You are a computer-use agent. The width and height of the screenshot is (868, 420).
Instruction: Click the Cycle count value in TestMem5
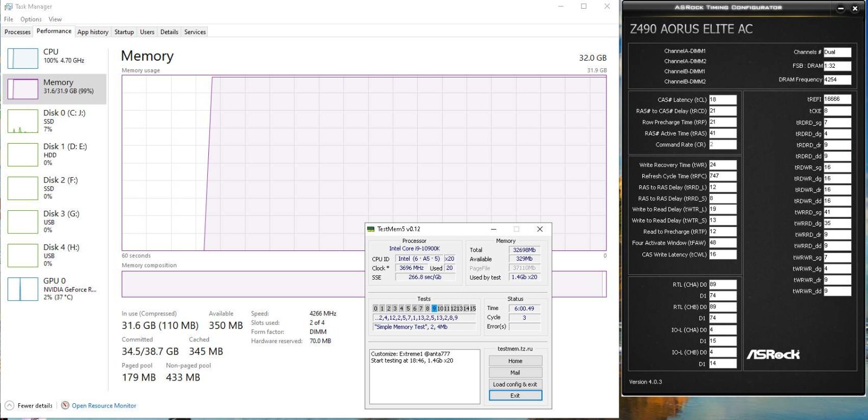(x=525, y=318)
